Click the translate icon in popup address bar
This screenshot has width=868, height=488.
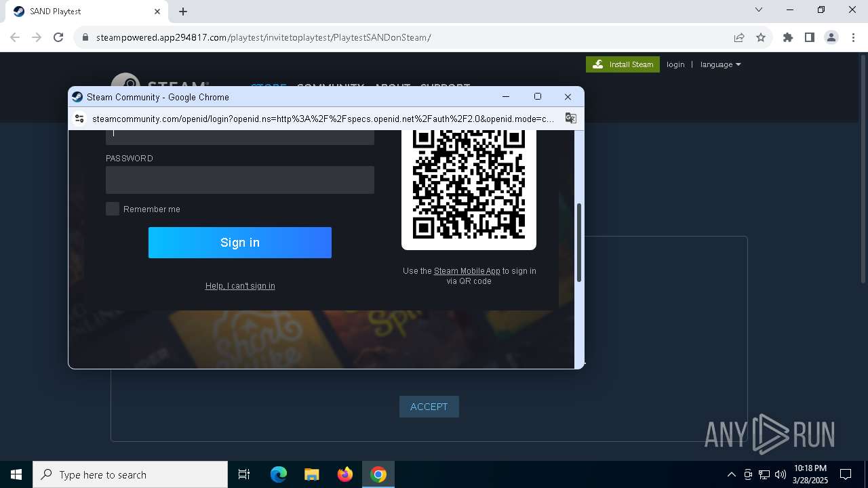tap(571, 119)
